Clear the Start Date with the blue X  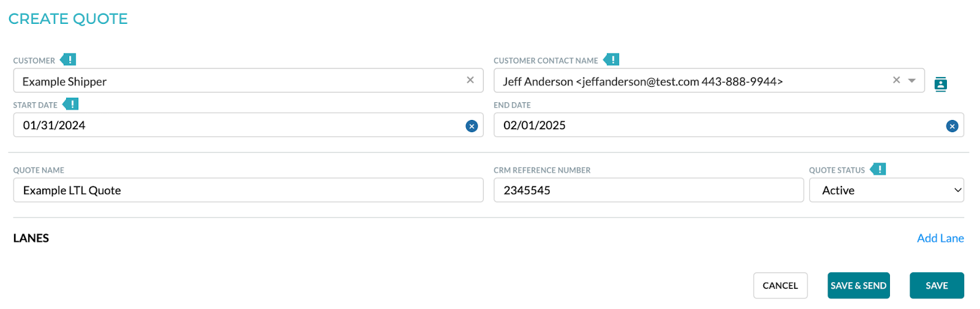471,126
